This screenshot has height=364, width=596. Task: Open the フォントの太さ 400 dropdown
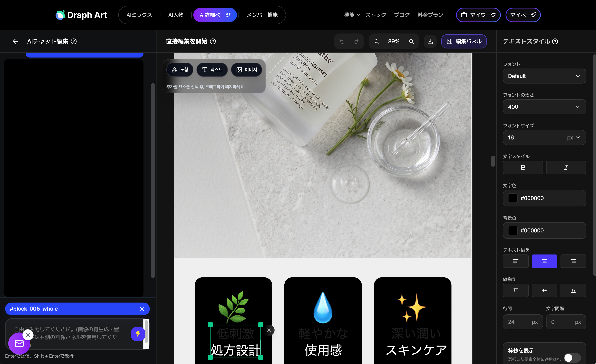click(544, 107)
